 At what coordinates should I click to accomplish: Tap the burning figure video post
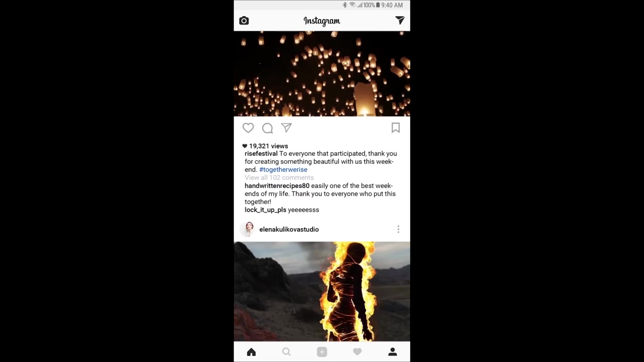pyautogui.click(x=322, y=292)
